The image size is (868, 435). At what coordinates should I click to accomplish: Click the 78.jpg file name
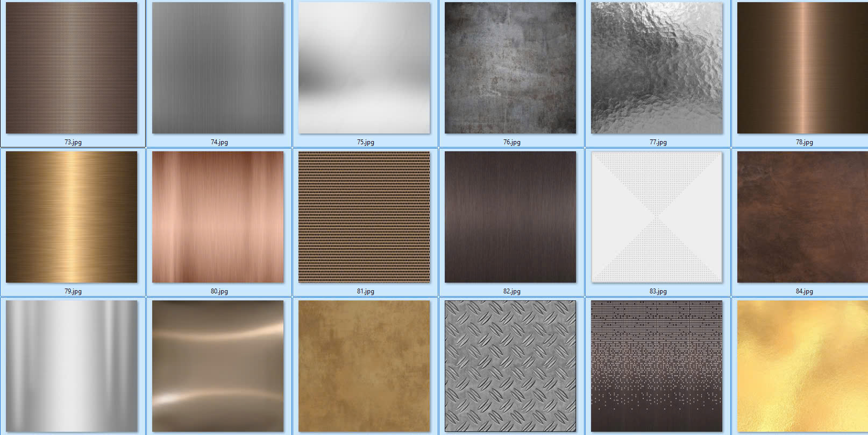805,142
